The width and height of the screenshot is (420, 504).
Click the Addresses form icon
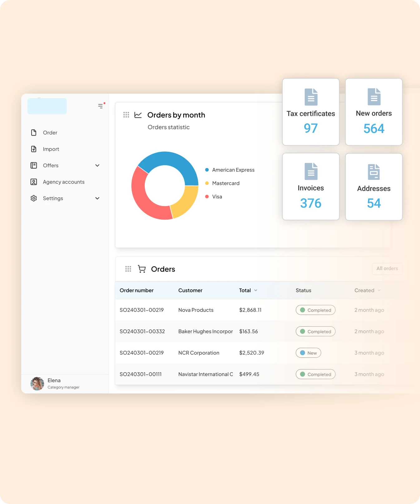click(374, 172)
